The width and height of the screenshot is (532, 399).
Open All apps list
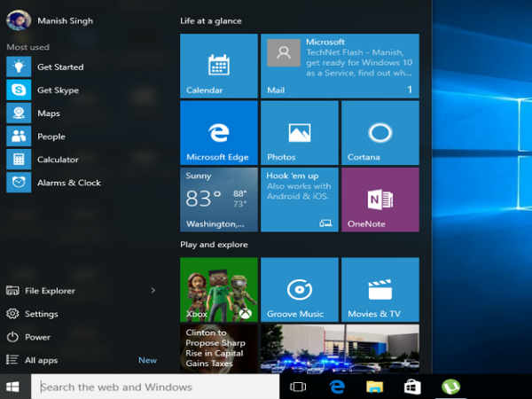(x=43, y=360)
